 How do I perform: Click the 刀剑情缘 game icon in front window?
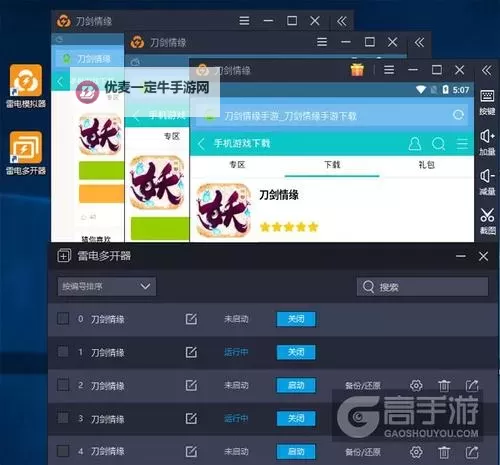223,211
